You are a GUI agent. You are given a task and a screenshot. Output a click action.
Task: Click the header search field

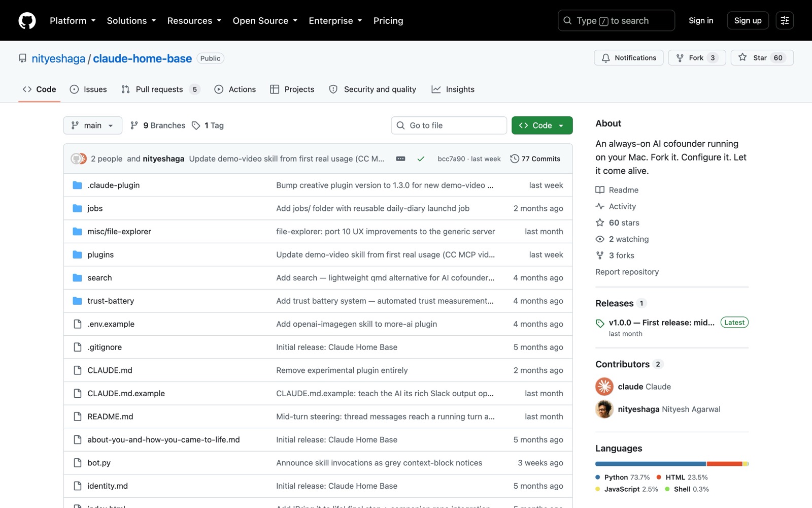[x=616, y=20]
